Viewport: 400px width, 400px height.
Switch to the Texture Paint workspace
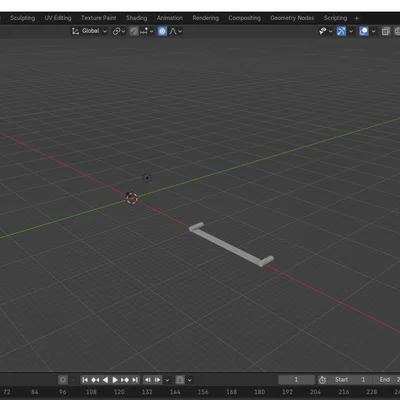[98, 18]
